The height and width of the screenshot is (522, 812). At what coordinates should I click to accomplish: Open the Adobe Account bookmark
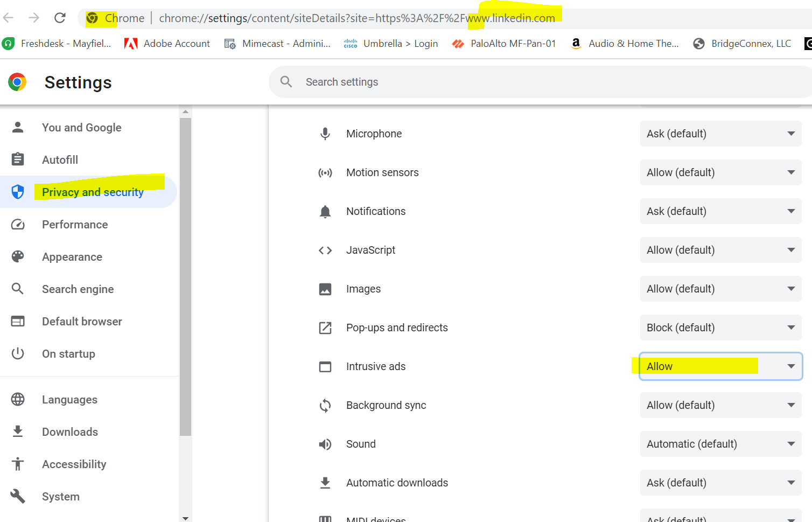tap(167, 44)
